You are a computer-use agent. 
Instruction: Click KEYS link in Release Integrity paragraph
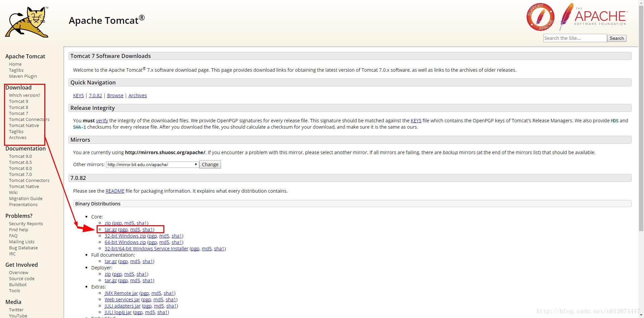pyautogui.click(x=416, y=121)
